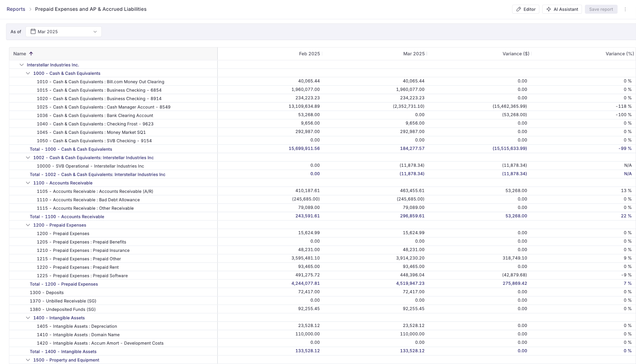Open the three-dot more options menu
Screen dimensions: 636x364
(x=625, y=9)
